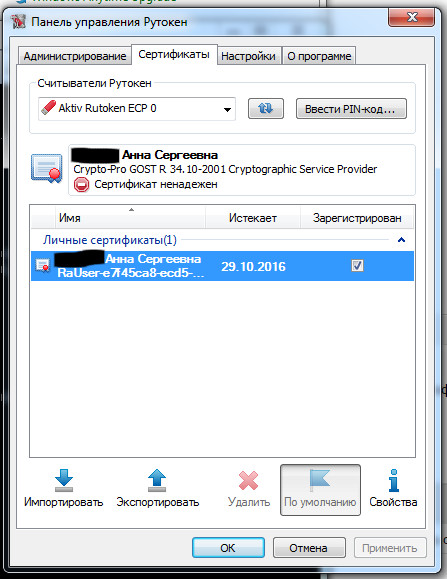Click the large certificate icon with red seal
The height and width of the screenshot is (579, 447).
(x=47, y=168)
